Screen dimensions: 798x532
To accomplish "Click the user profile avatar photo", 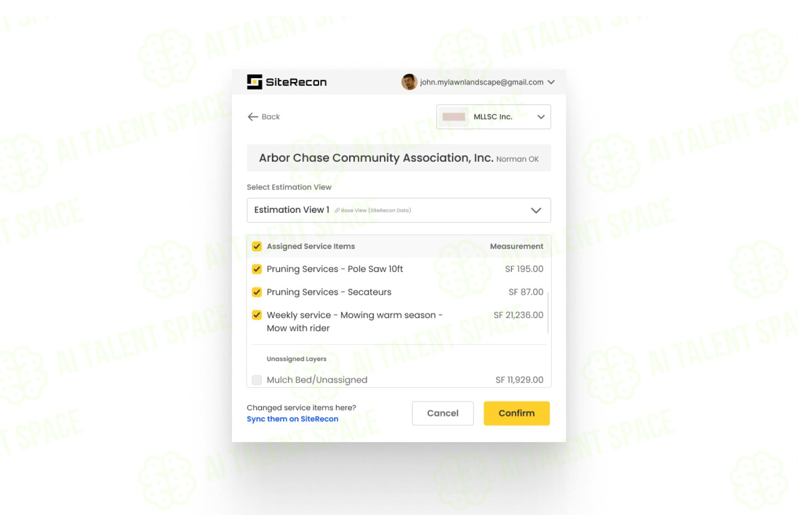I will (x=409, y=82).
